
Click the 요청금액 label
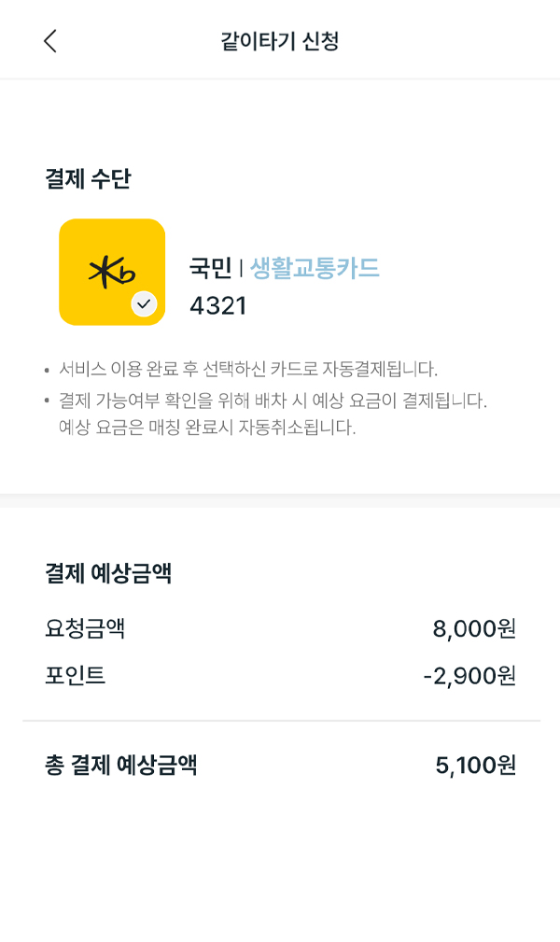[x=85, y=628]
